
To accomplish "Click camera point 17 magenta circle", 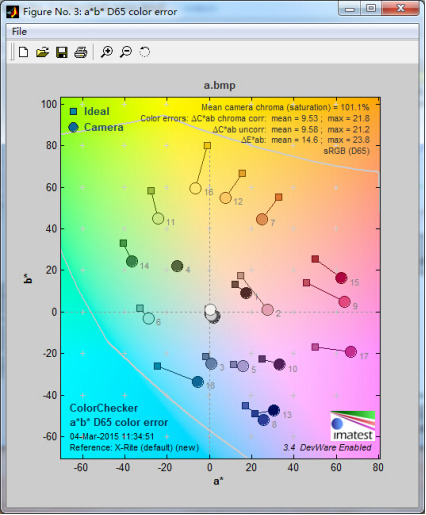I will 350,352.
